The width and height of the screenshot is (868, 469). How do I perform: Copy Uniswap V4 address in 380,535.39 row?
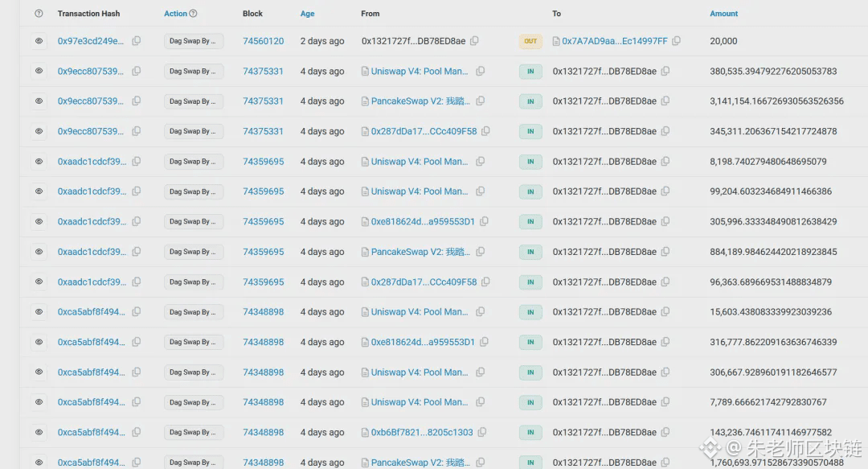[481, 71]
